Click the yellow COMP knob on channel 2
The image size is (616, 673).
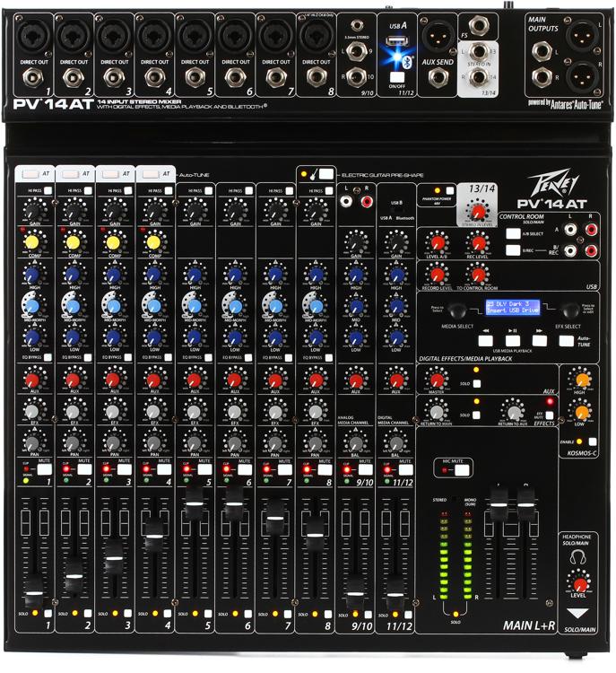tap(73, 242)
